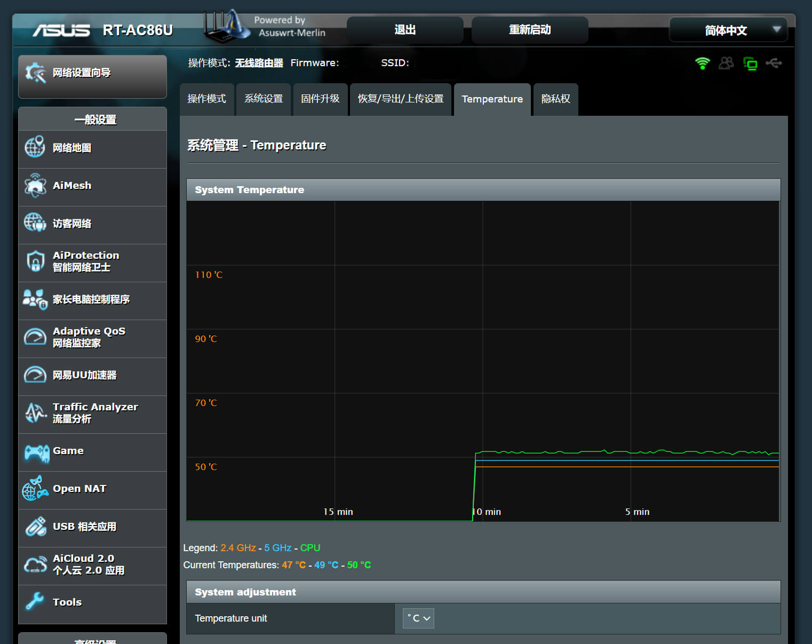Click the connected clients status icon
This screenshot has height=644, width=812.
pyautogui.click(x=726, y=63)
